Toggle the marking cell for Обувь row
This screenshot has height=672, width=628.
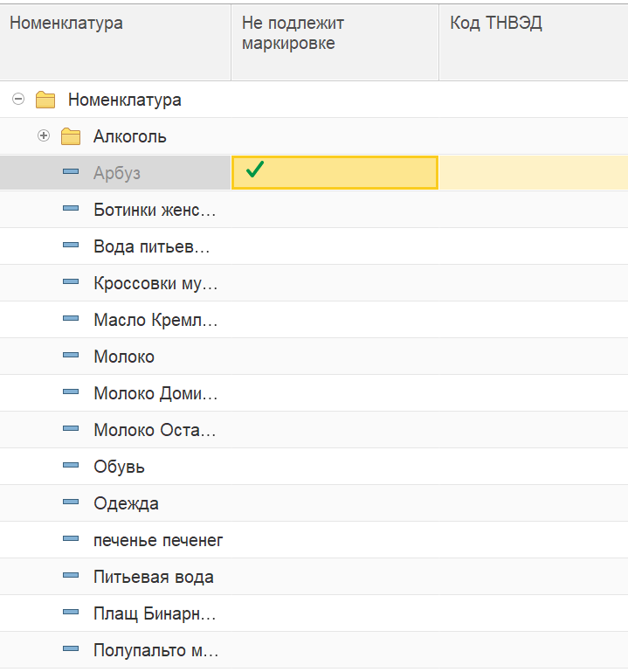[x=335, y=467]
